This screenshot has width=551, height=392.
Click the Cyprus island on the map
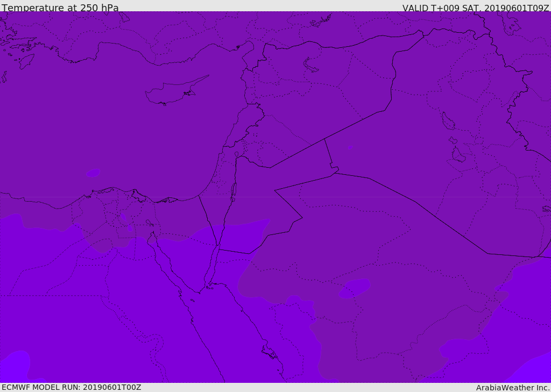coord(176,91)
